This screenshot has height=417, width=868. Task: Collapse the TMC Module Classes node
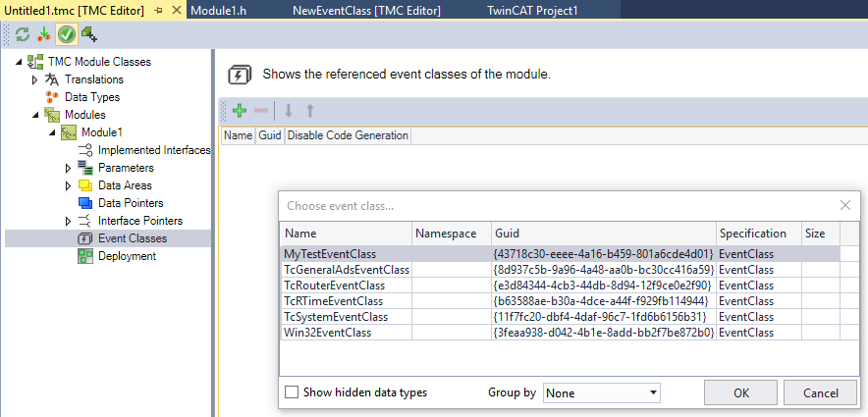point(20,62)
